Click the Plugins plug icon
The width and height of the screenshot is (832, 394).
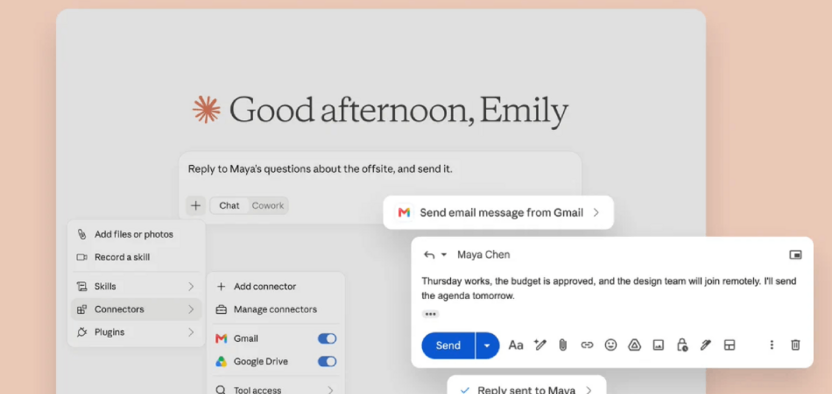click(x=82, y=332)
